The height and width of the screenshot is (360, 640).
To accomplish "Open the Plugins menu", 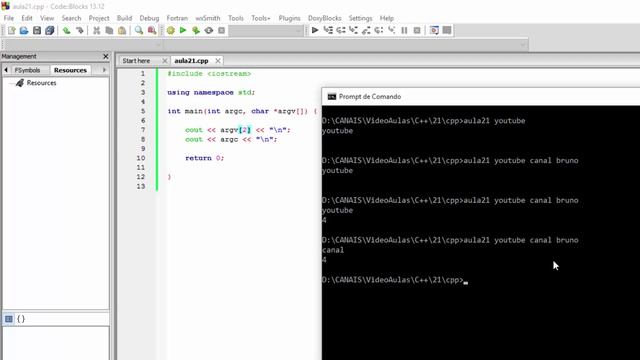I will [289, 18].
